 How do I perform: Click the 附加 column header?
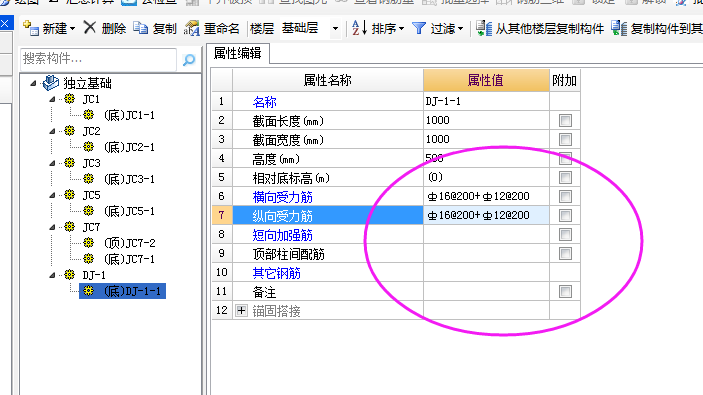tap(564, 81)
